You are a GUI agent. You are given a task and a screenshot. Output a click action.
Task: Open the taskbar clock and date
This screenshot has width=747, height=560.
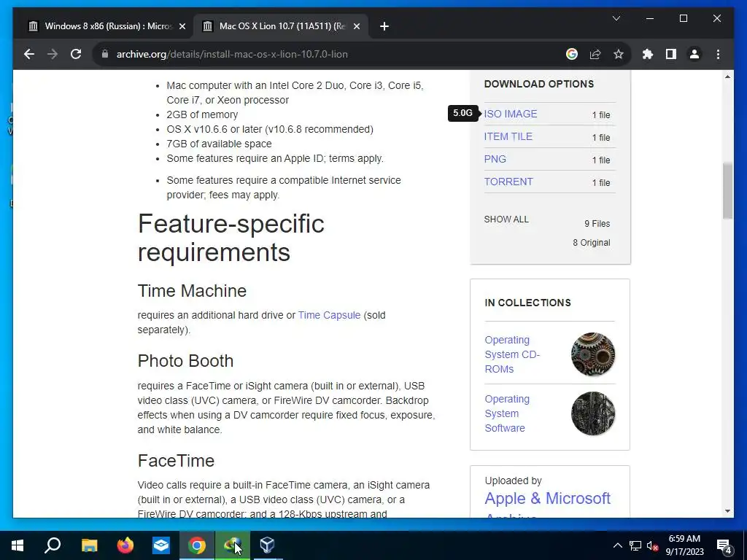point(684,545)
